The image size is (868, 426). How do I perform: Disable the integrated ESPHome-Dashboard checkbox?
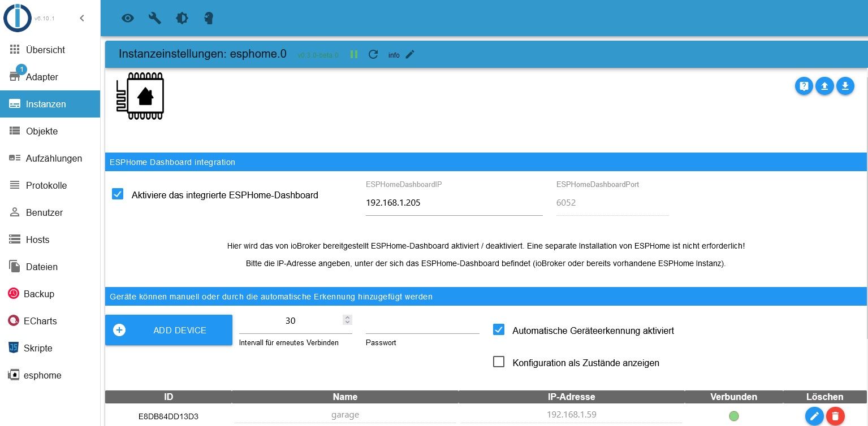118,194
